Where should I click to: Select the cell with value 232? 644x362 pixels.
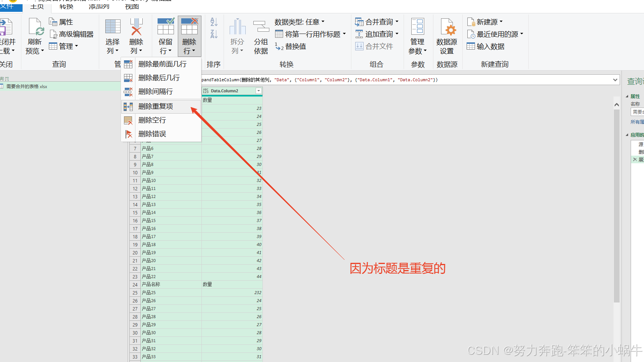pyautogui.click(x=232, y=293)
